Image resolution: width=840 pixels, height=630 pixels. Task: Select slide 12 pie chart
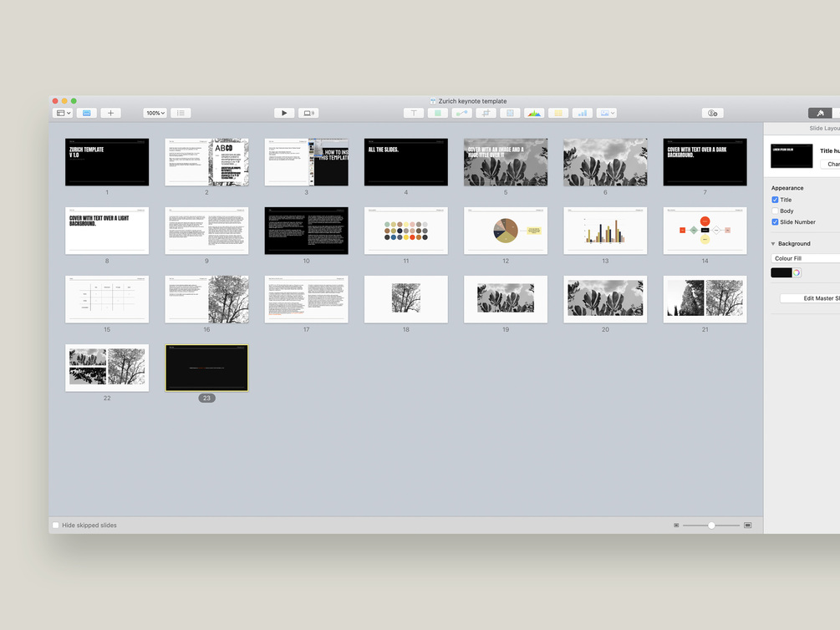point(506,231)
